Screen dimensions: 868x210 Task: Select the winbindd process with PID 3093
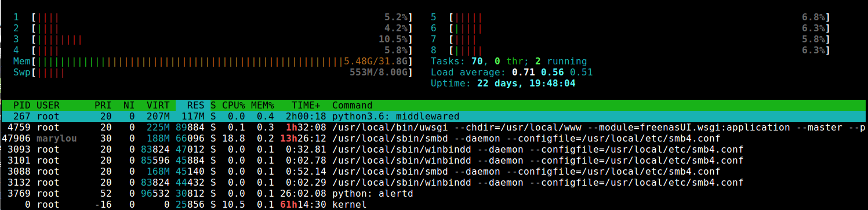434,149
